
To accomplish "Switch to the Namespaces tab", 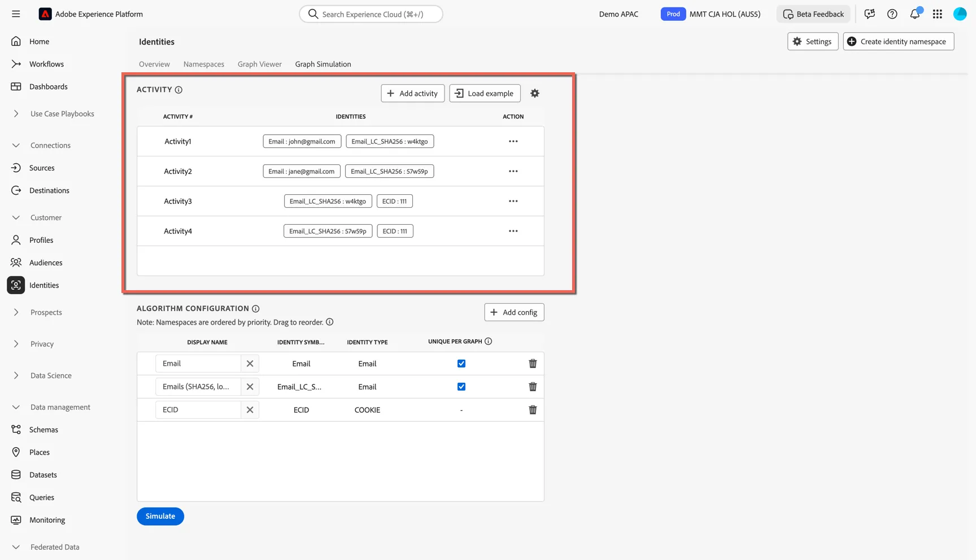I will tap(203, 64).
